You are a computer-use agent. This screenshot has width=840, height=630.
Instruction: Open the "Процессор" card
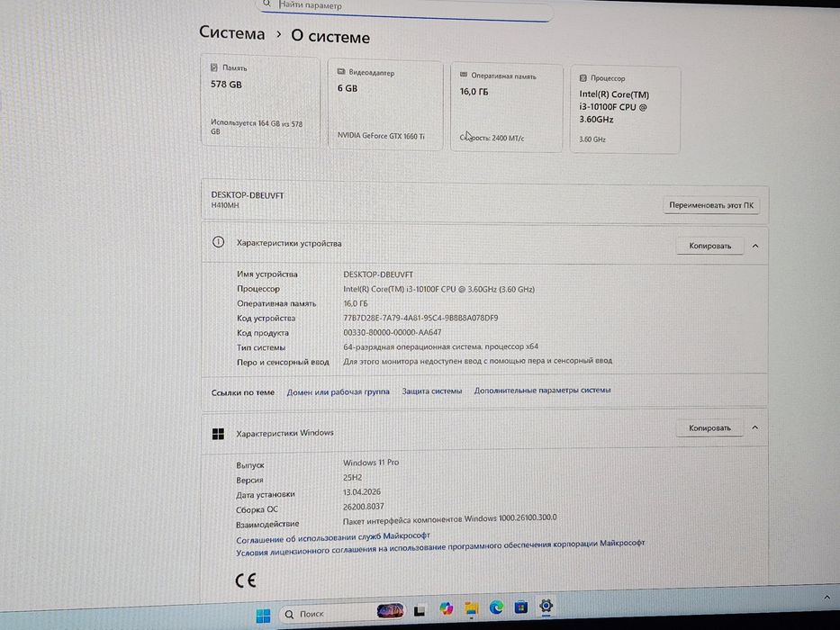(625, 110)
